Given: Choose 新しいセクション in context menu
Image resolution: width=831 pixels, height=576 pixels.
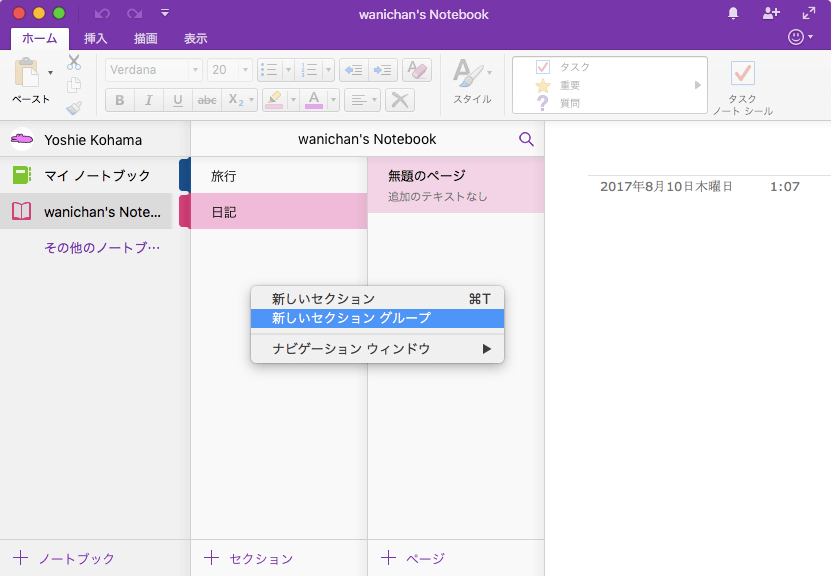Looking at the screenshot, I should (377, 299).
